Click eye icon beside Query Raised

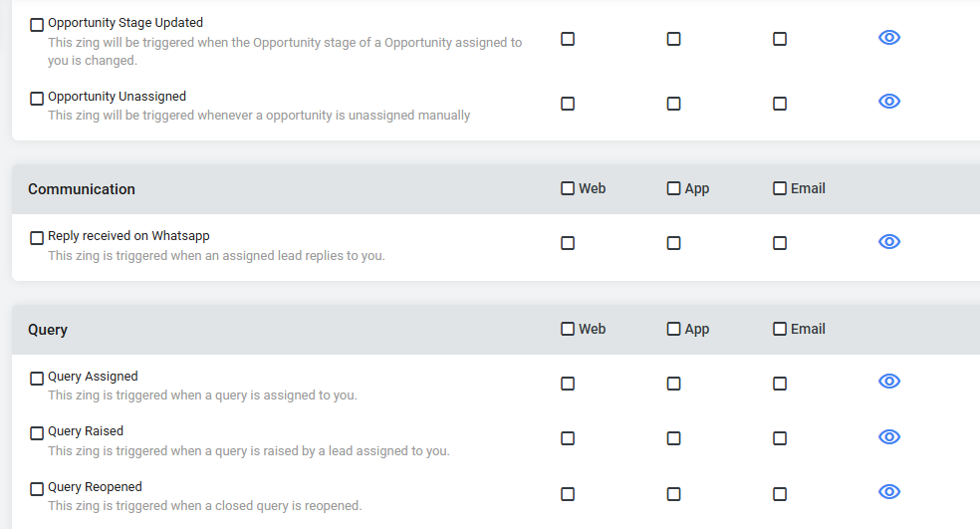pos(888,436)
